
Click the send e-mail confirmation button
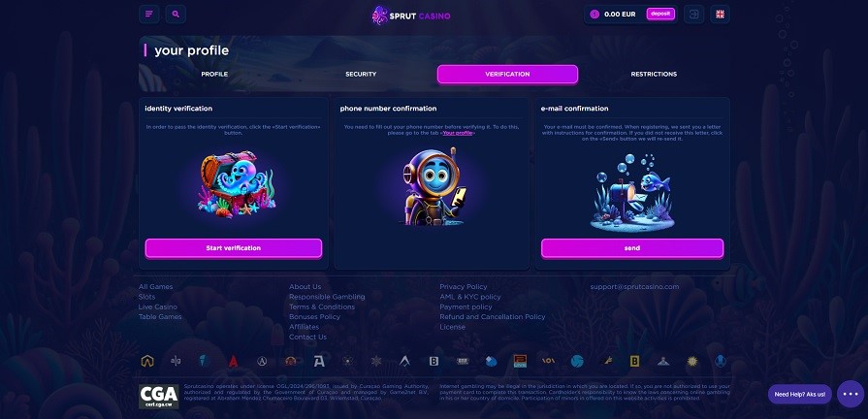[x=632, y=248]
